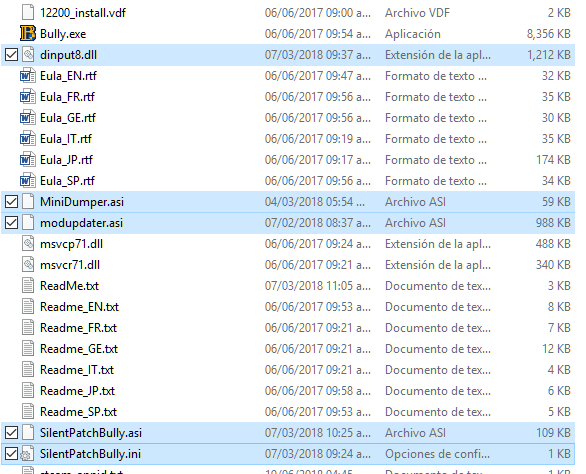Viewport: 586px width, 474px height.
Task: Select the msvcr71.dll file name
Action: [70, 265]
